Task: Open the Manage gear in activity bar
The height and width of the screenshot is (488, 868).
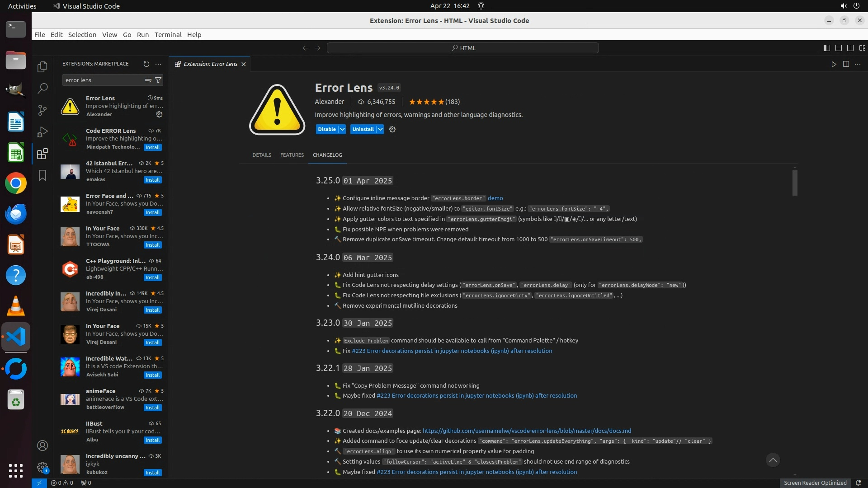Action: pyautogui.click(x=42, y=467)
